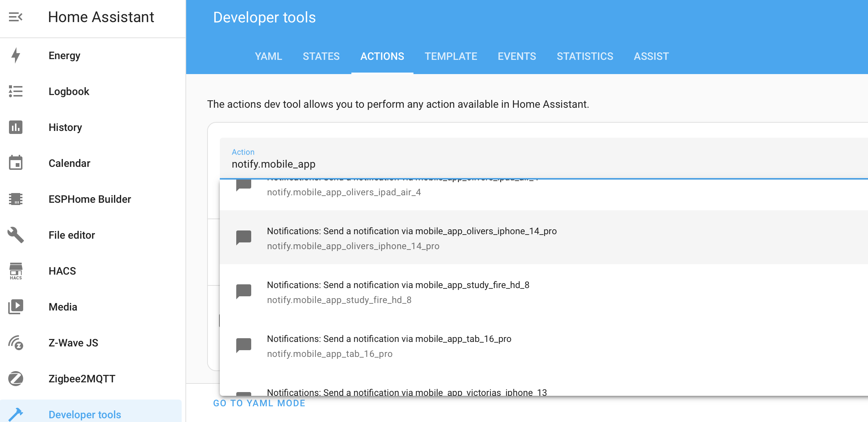Viewport: 868px width, 422px height.
Task: Open the Z-Wave JS icon
Action: (x=16, y=343)
